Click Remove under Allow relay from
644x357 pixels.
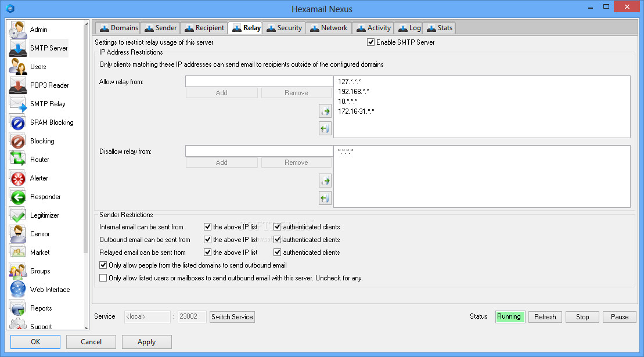click(296, 93)
